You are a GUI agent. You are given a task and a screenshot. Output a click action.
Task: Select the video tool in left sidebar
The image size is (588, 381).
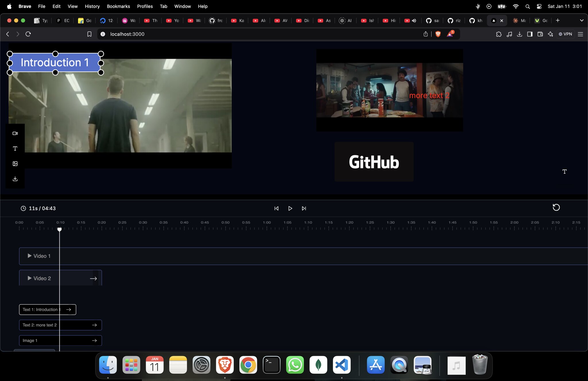point(15,133)
